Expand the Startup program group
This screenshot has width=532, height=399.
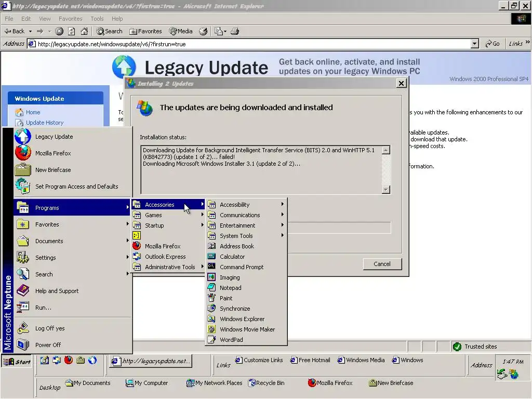169,225
